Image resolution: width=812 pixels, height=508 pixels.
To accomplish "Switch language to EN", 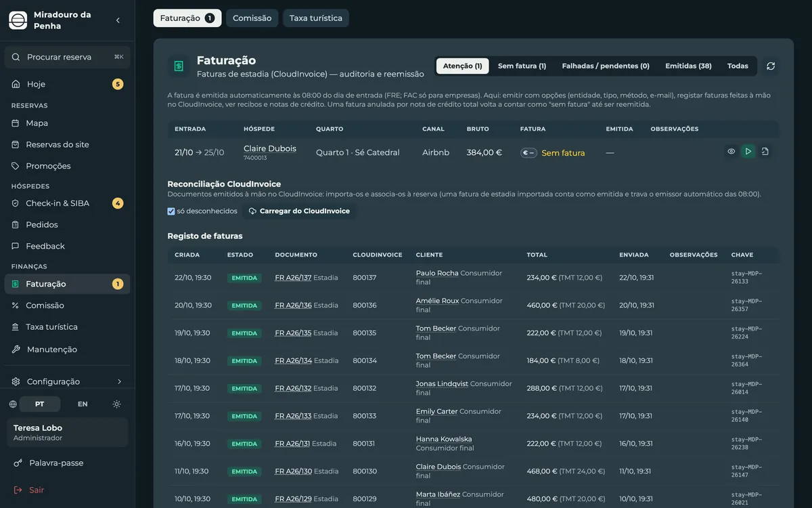I will (83, 404).
